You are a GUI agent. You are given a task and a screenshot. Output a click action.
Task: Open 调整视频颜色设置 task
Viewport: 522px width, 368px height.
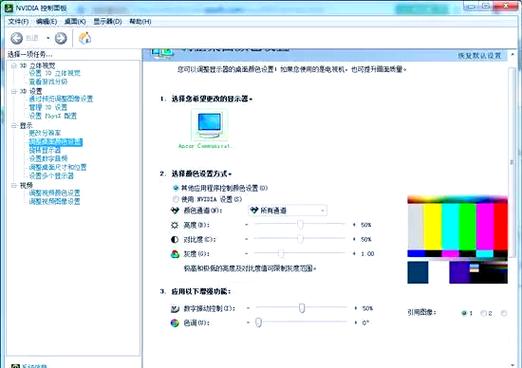point(55,193)
